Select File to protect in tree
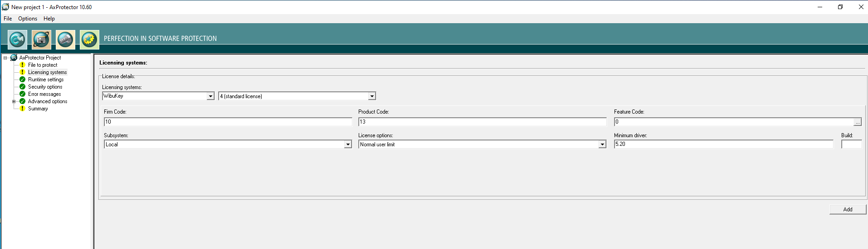868x249 pixels. pyautogui.click(x=43, y=65)
